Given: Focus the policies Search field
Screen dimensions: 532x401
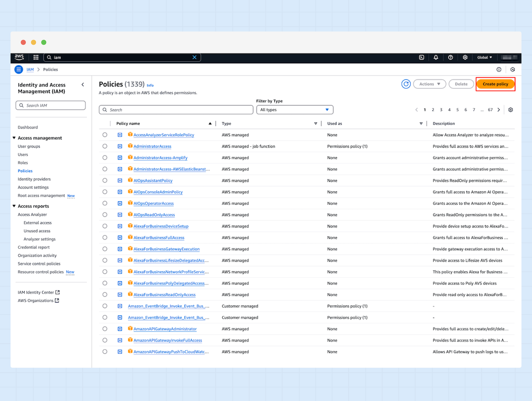Looking at the screenshot, I should (176, 110).
